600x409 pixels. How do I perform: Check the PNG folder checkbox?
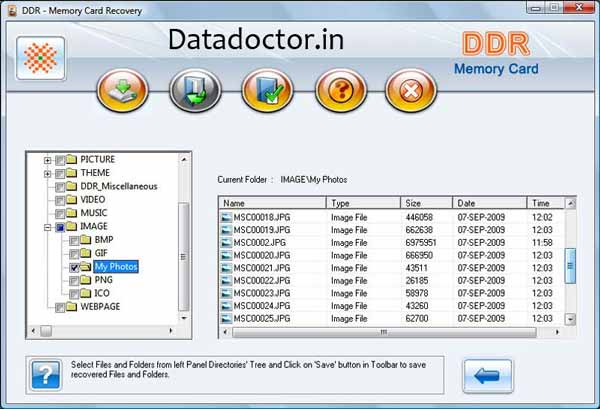click(74, 281)
